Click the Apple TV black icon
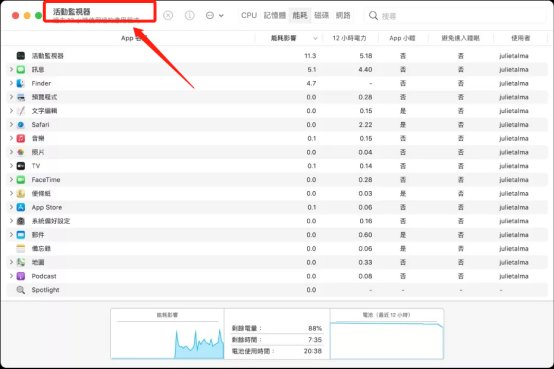The height and width of the screenshot is (369, 554). [21, 166]
